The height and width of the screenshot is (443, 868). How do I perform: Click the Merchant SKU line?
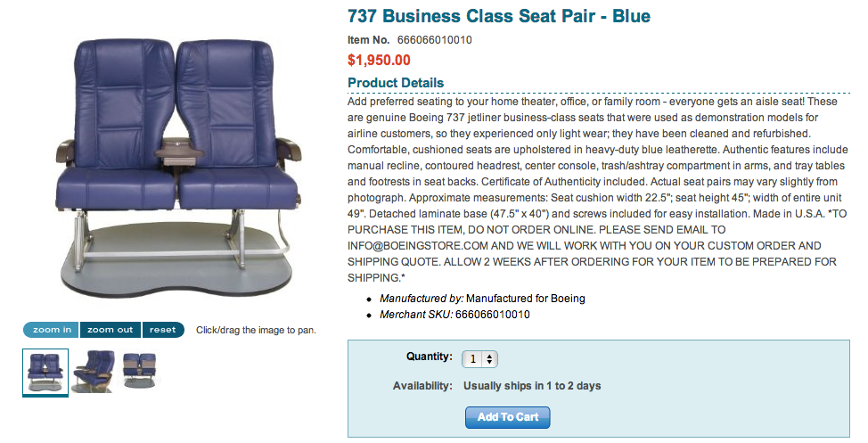(454, 315)
